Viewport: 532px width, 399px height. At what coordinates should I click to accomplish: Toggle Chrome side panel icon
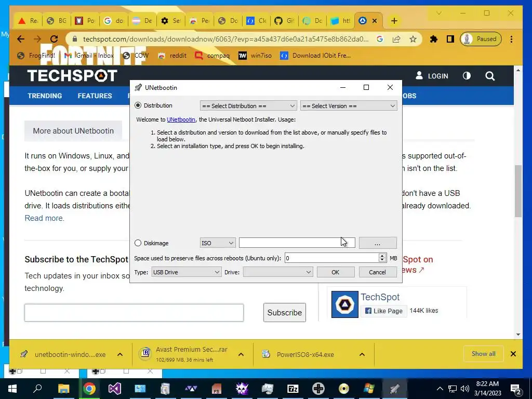450,39
